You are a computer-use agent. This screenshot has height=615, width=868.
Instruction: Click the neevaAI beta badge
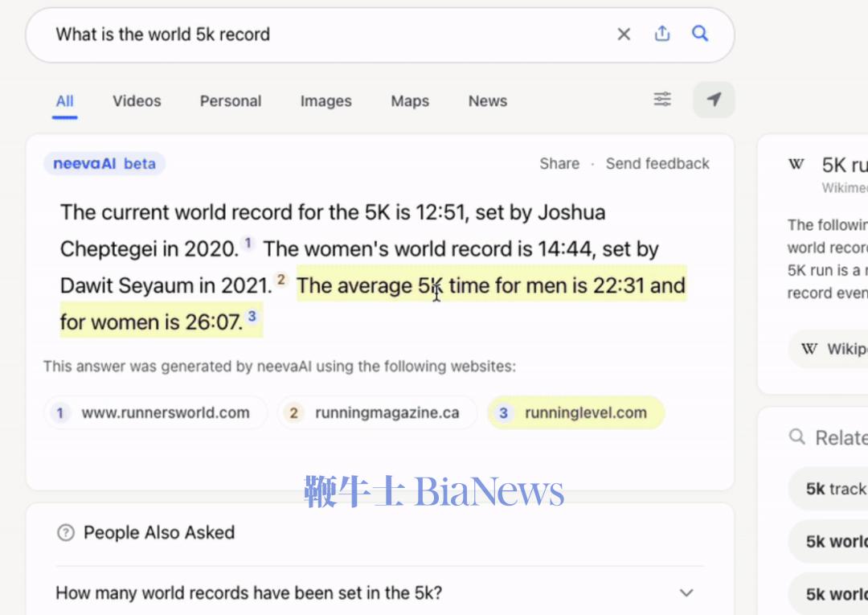tap(104, 164)
